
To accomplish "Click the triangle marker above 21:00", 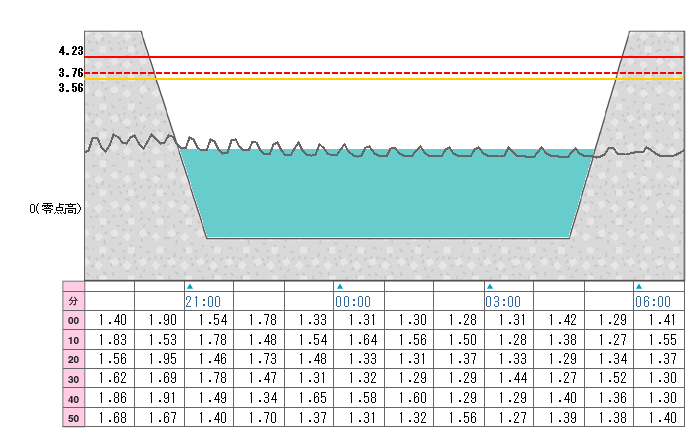I will (x=190, y=286).
